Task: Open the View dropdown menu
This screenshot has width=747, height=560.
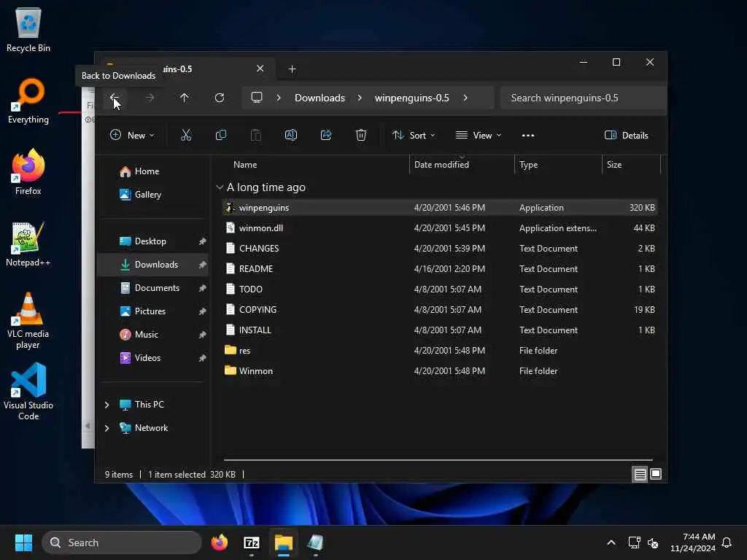Action: pyautogui.click(x=479, y=135)
